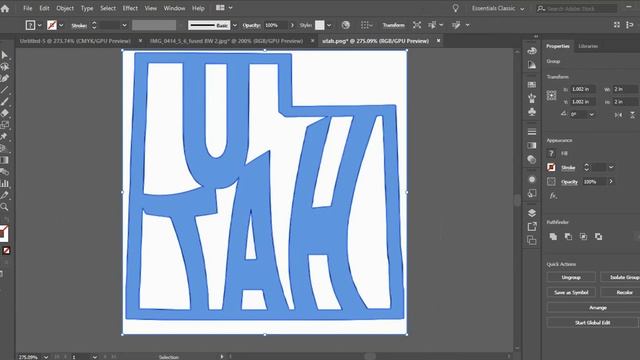
Task: Expand Appearance opacity arrow
Action: click(611, 181)
